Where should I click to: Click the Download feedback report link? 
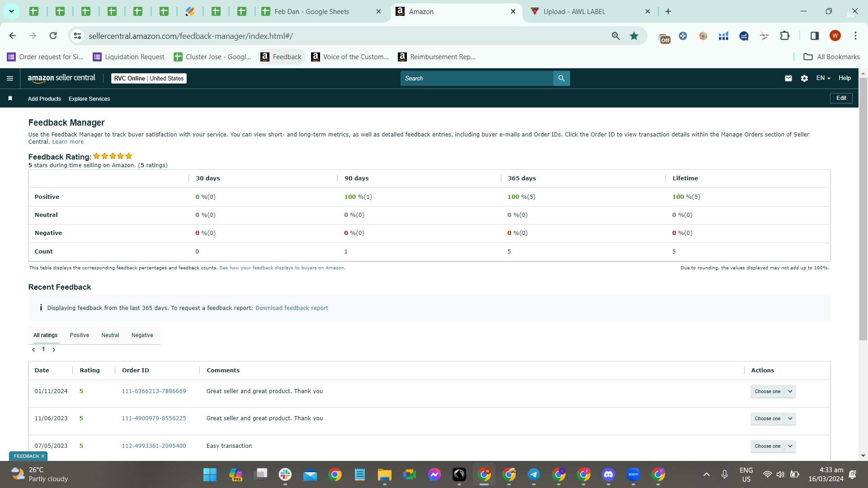click(x=292, y=308)
